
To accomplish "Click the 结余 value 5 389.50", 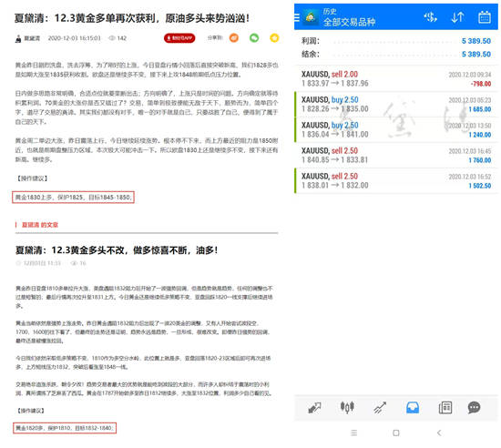I will click(x=476, y=54).
